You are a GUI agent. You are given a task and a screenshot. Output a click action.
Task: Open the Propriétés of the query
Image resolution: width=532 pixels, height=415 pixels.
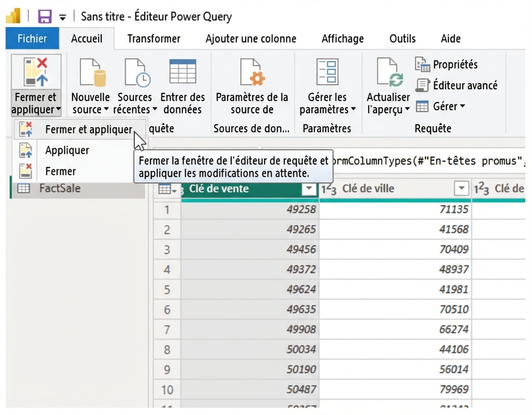pyautogui.click(x=446, y=65)
